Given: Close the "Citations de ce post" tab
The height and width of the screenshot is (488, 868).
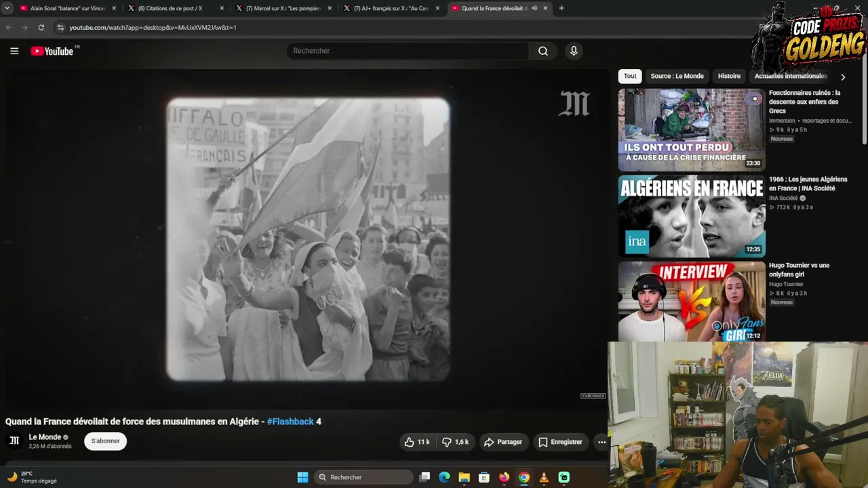Looking at the screenshot, I should point(222,8).
